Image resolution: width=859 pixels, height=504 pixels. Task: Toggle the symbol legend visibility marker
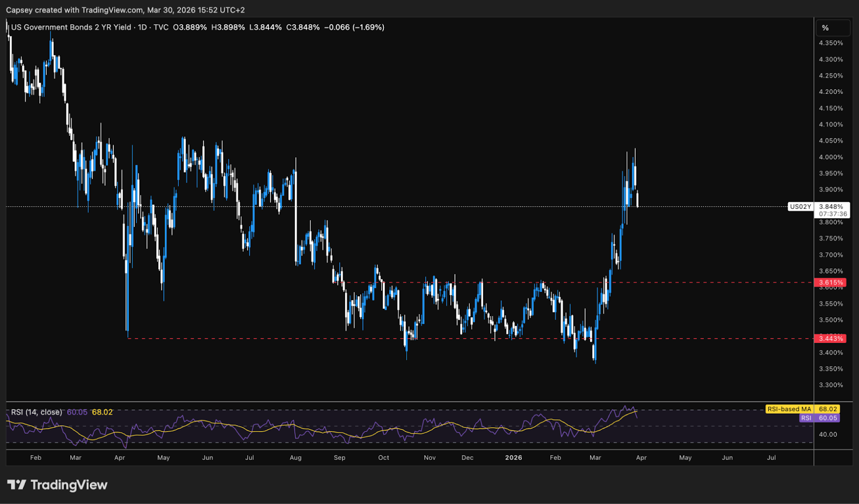point(8,27)
